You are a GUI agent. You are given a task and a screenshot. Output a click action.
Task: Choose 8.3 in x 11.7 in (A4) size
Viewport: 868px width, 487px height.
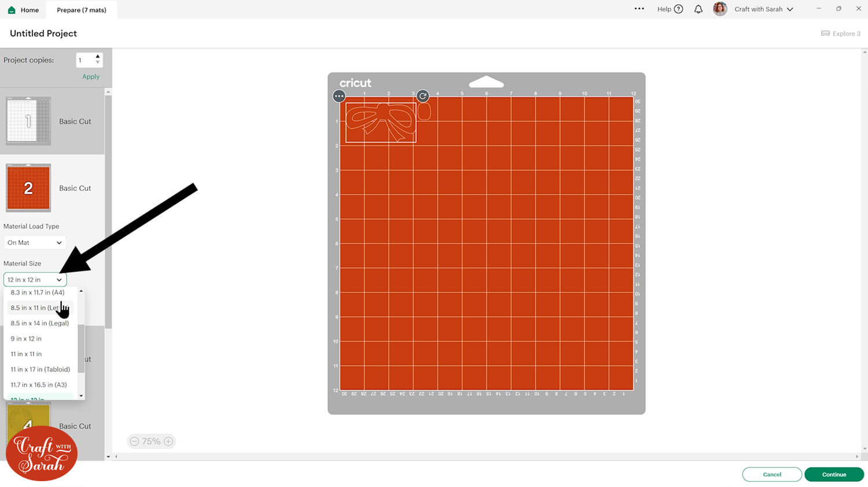[x=38, y=293]
